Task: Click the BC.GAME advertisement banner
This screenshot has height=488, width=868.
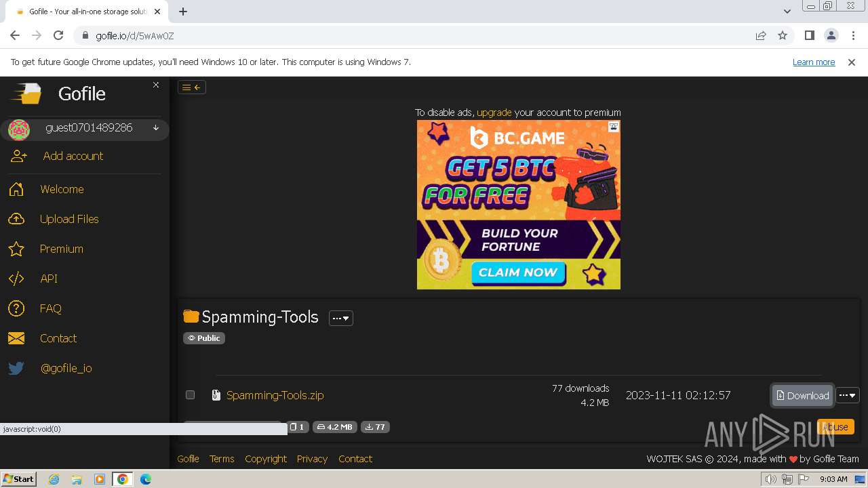Action: coord(519,205)
